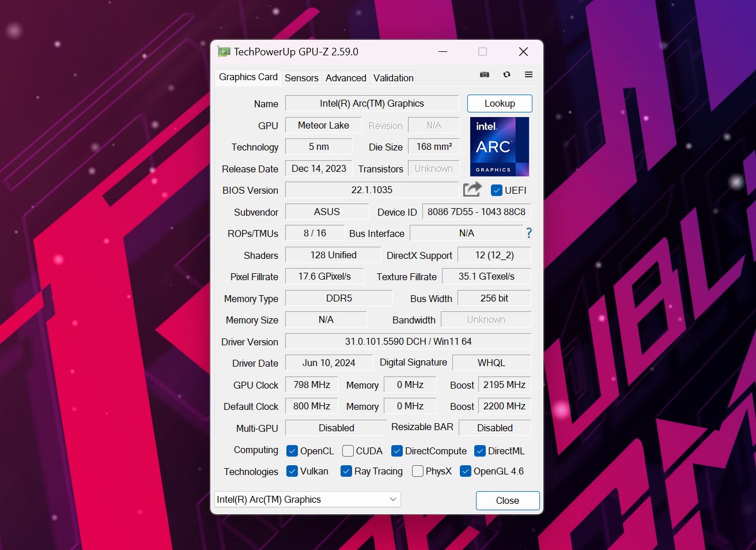The image size is (756, 550).
Task: Click the Default Clock value 800 MHz
Action: [x=312, y=406]
